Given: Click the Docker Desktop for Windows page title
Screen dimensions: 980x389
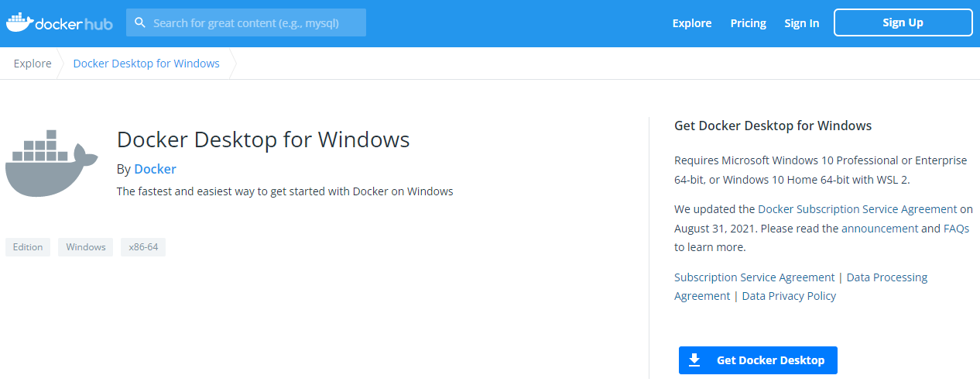Looking at the screenshot, I should tap(263, 139).
